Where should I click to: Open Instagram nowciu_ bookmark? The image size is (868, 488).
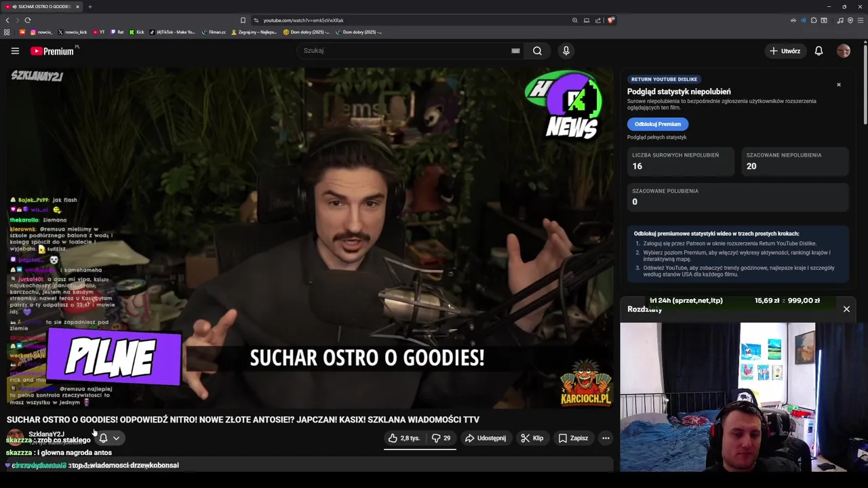[x=41, y=32]
